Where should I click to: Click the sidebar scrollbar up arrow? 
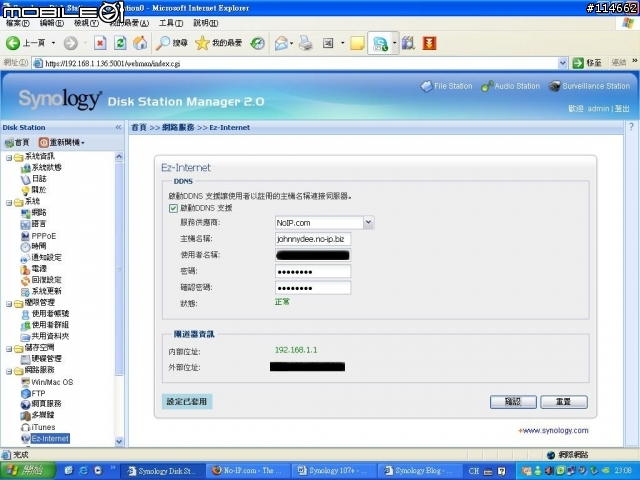[119, 157]
